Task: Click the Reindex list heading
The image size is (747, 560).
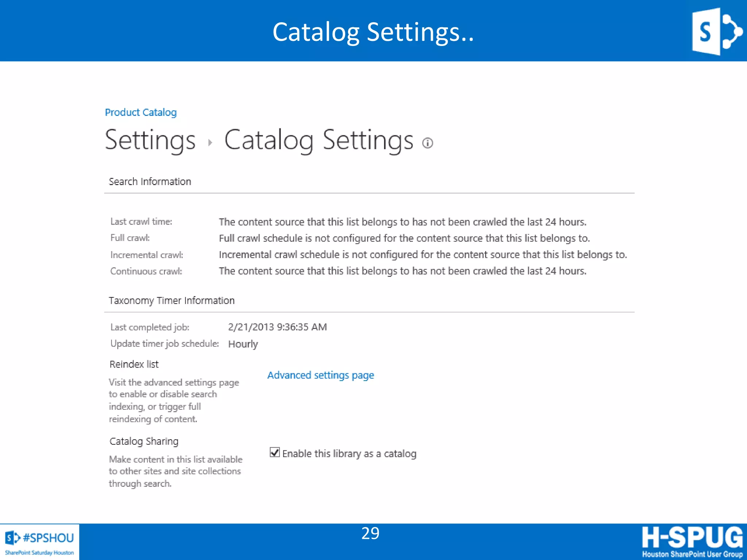Action: click(x=134, y=364)
